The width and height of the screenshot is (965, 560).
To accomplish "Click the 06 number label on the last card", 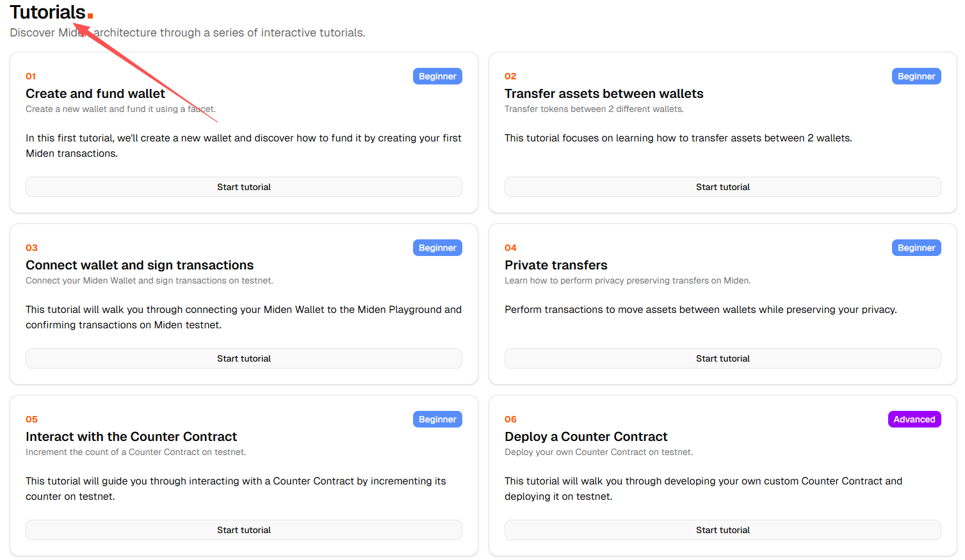I will (510, 419).
